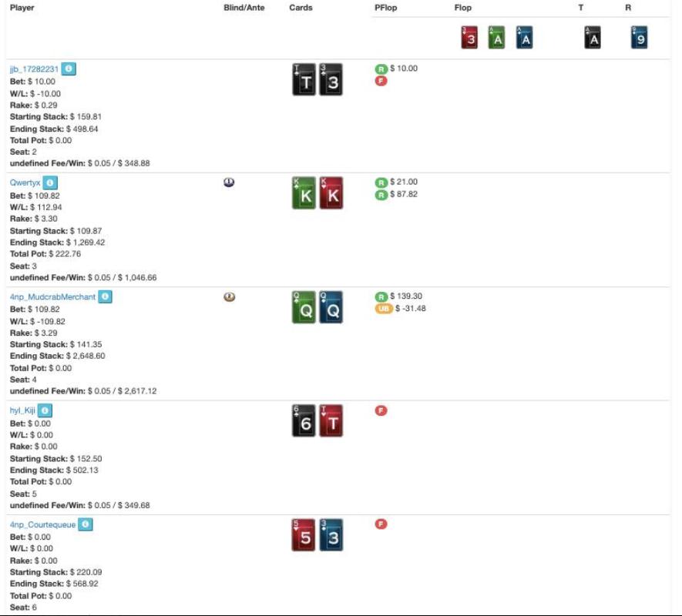
Task: Click the info icon beside Qwertyx
Action: tap(50, 183)
